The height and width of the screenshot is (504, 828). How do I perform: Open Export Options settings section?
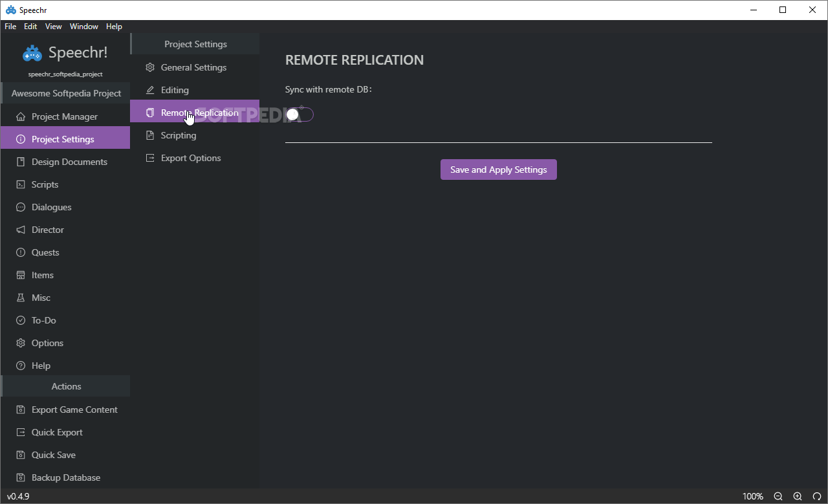[x=195, y=158]
